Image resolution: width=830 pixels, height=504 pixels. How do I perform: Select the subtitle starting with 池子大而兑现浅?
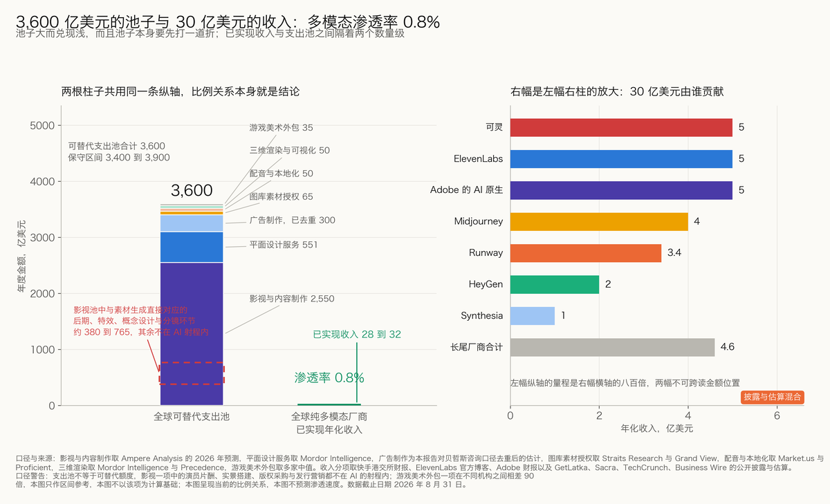[210, 33]
